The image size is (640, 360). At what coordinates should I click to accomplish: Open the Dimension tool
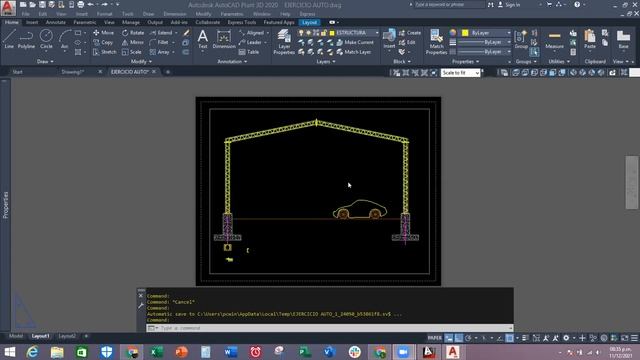[x=224, y=39]
